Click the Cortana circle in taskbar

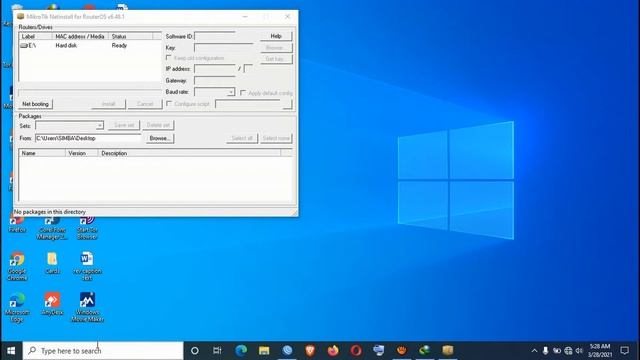195,351
